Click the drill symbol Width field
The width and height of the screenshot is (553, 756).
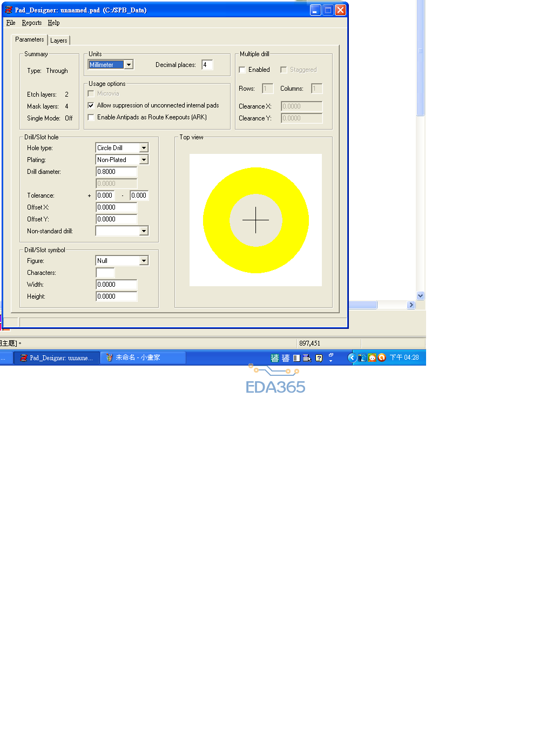(x=117, y=285)
